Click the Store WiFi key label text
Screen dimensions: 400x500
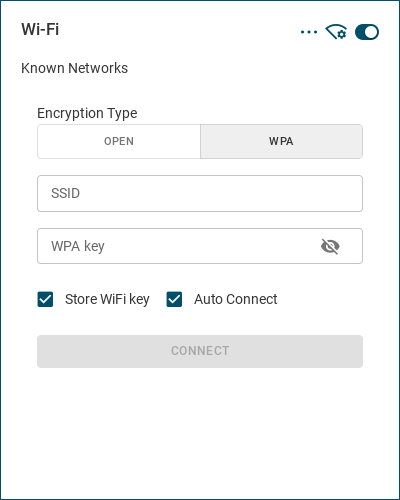click(x=107, y=299)
